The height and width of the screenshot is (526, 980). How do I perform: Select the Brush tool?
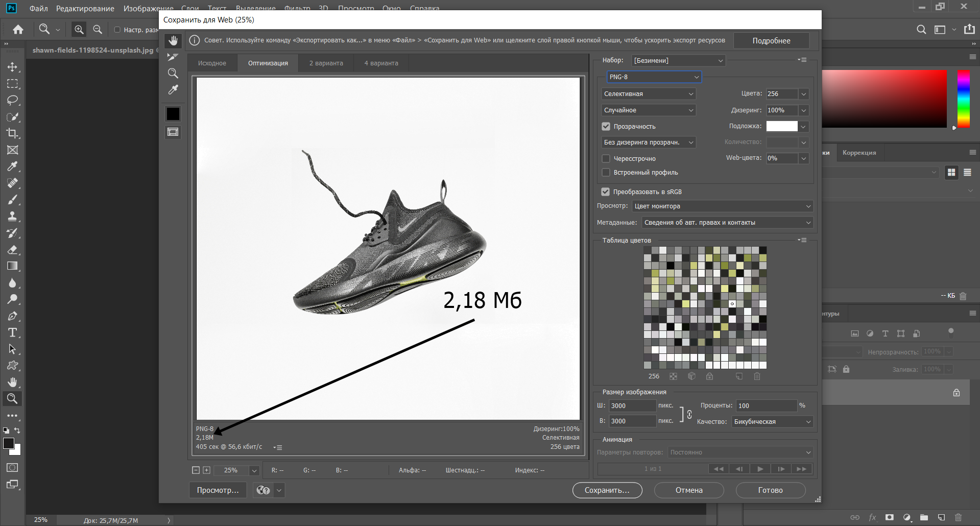13,200
